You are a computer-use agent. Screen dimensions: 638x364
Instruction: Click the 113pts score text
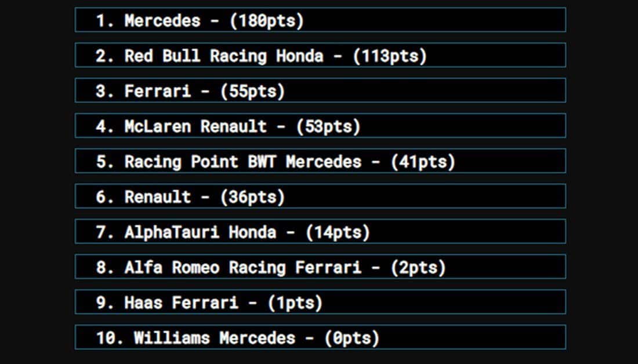(x=390, y=56)
